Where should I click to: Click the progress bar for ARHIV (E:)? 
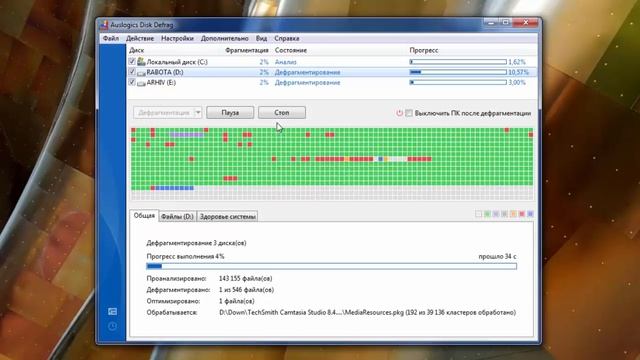pyautogui.click(x=458, y=82)
